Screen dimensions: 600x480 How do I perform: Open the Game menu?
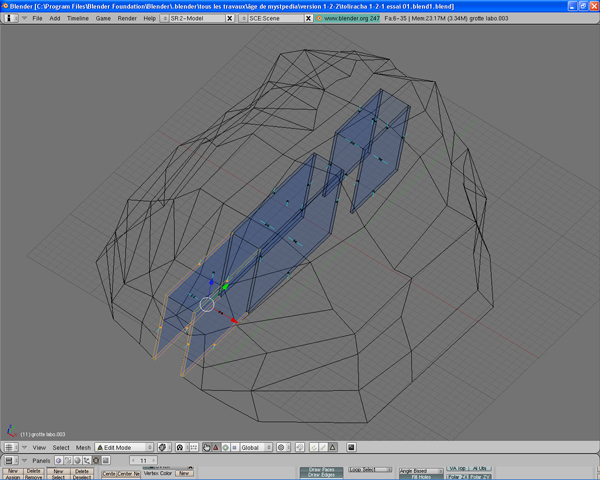click(x=103, y=18)
